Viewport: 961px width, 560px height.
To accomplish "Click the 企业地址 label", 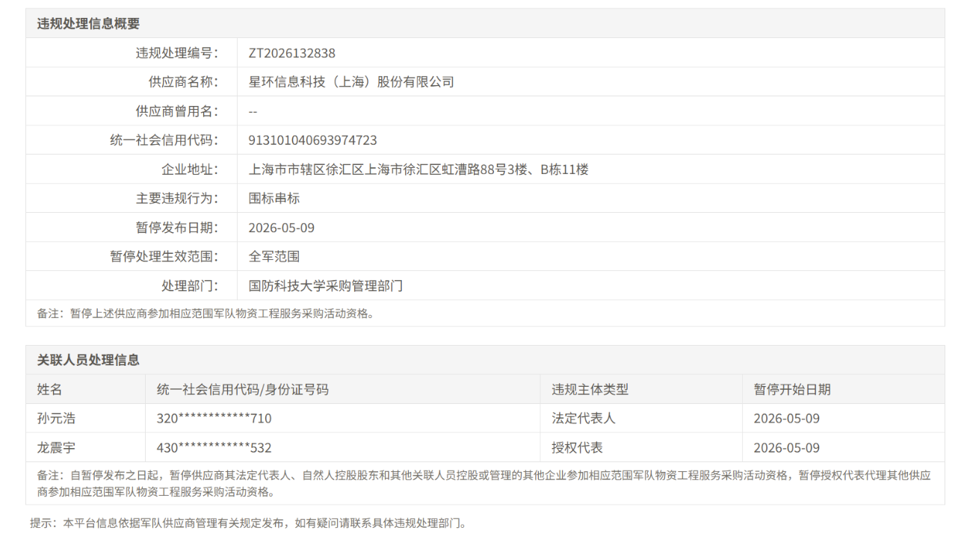I will (190, 169).
